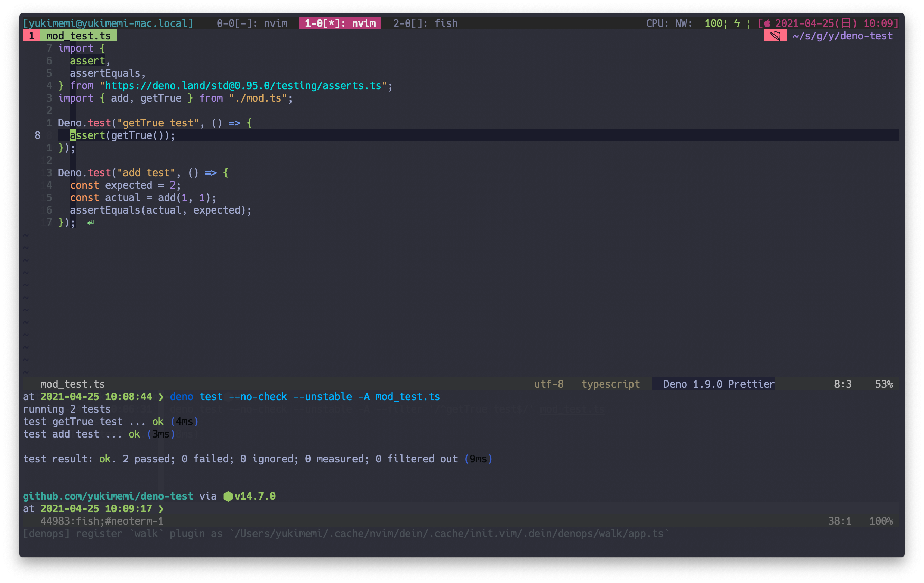Click the newline return symbol after the last code line
The width and height of the screenshot is (924, 583).
point(91,223)
